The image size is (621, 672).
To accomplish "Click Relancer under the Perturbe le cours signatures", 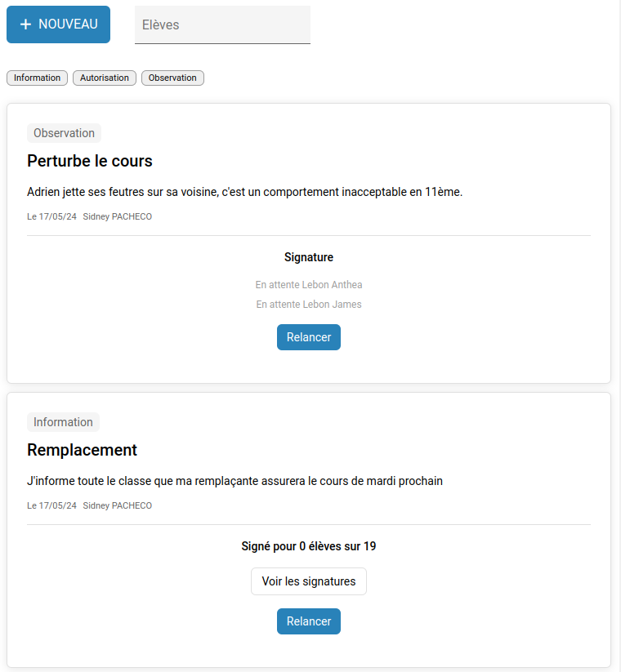I will point(309,337).
